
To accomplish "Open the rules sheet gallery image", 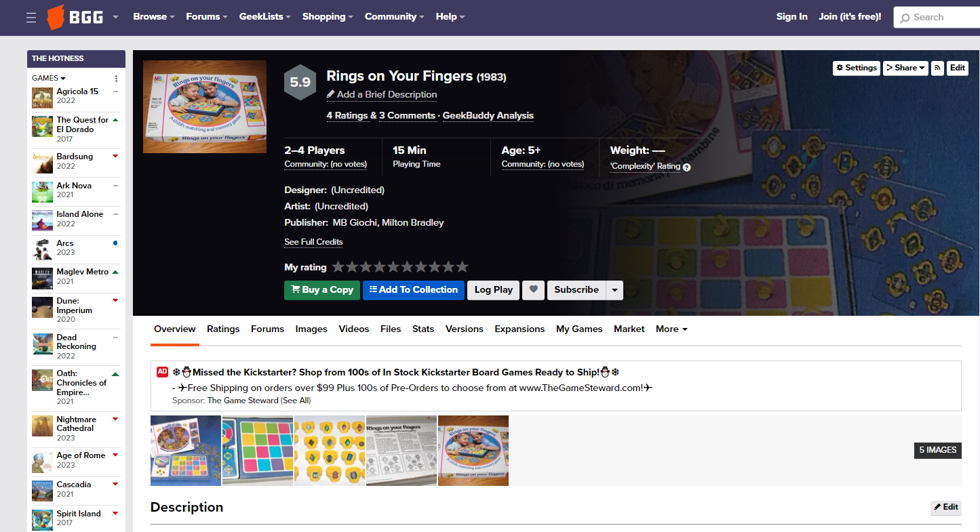I will point(401,451).
